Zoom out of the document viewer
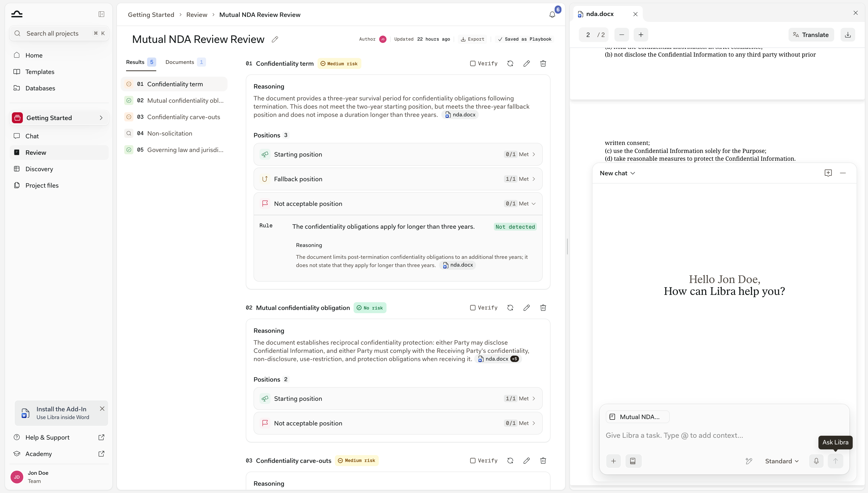 [x=621, y=34]
